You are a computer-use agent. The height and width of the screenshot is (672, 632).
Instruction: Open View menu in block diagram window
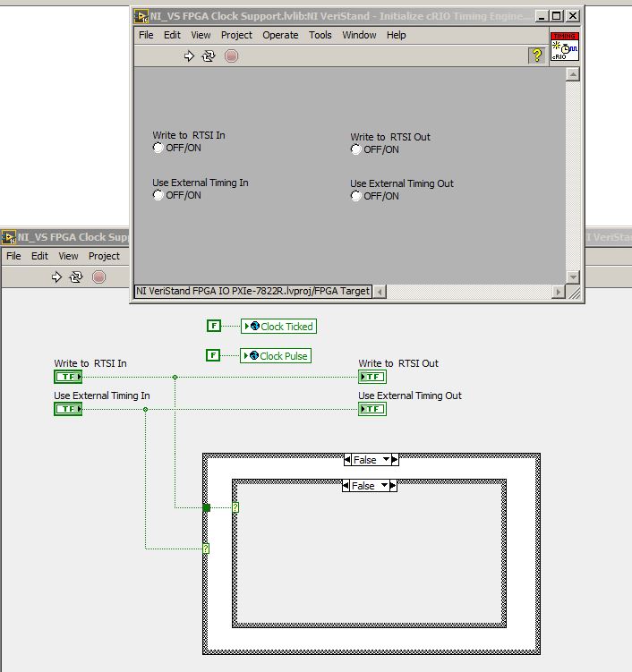point(68,256)
